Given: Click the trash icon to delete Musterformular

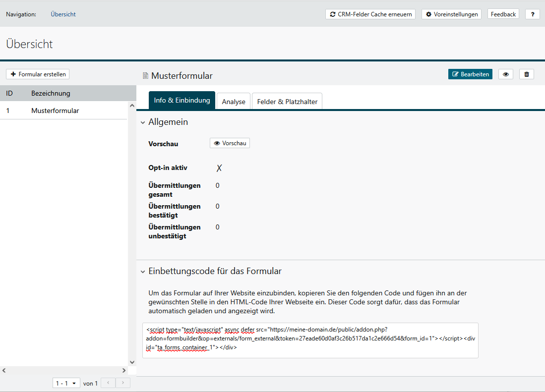Looking at the screenshot, I should click(x=527, y=74).
